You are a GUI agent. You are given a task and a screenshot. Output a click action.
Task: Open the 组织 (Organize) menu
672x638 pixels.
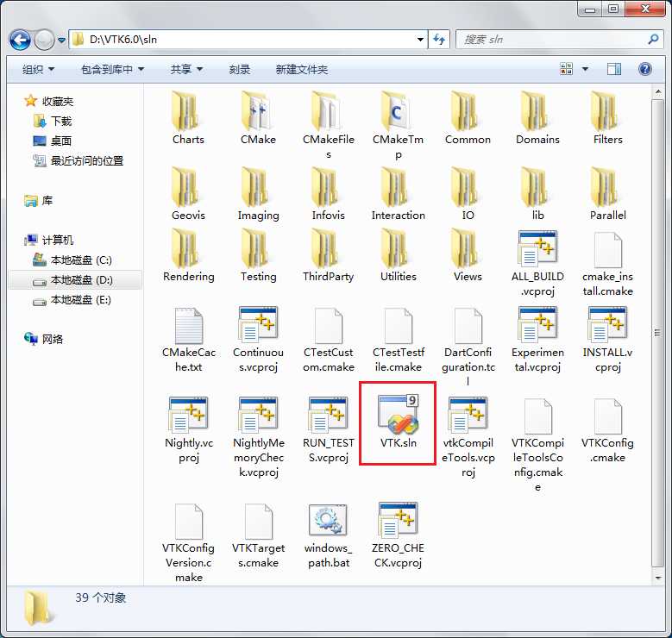pos(38,69)
